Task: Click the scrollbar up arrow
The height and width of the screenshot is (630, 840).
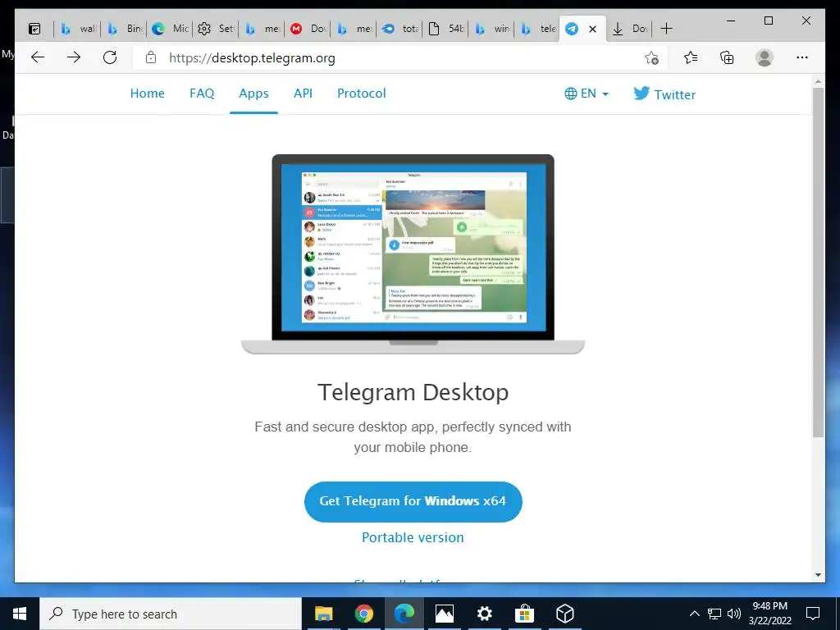Action: tap(818, 82)
